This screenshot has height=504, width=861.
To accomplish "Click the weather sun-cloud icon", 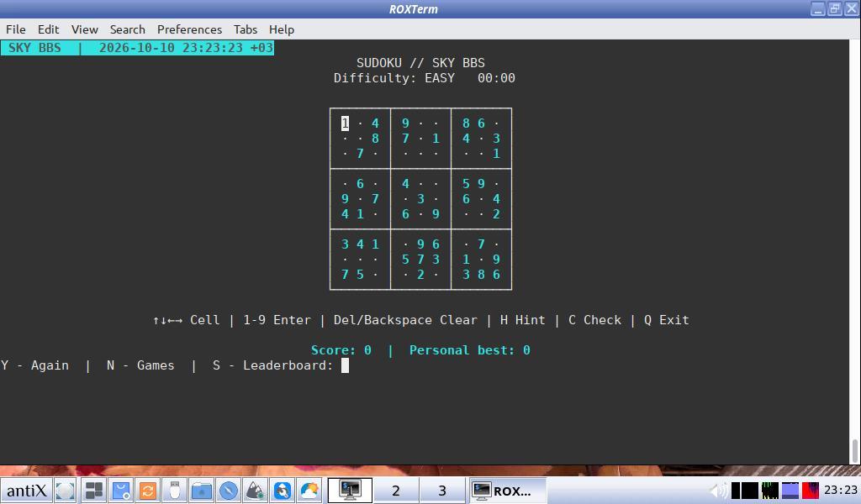I will (309, 491).
